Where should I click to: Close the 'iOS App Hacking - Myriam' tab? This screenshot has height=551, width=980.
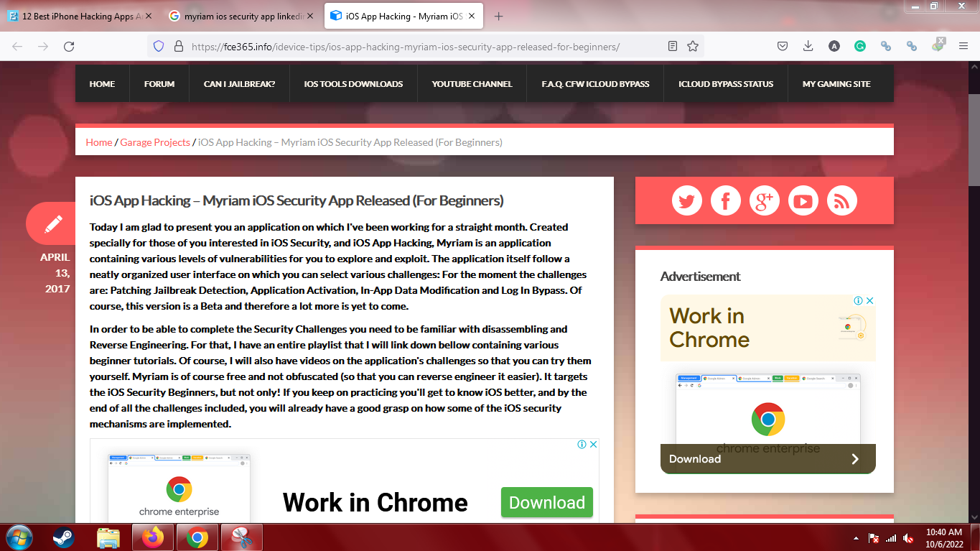click(x=472, y=16)
